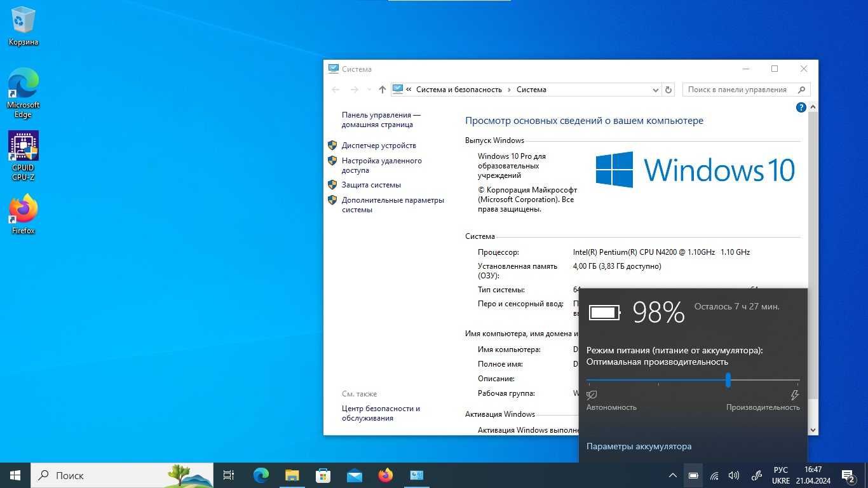
Task: Open Диспетчер устройств link
Action: click(x=379, y=146)
